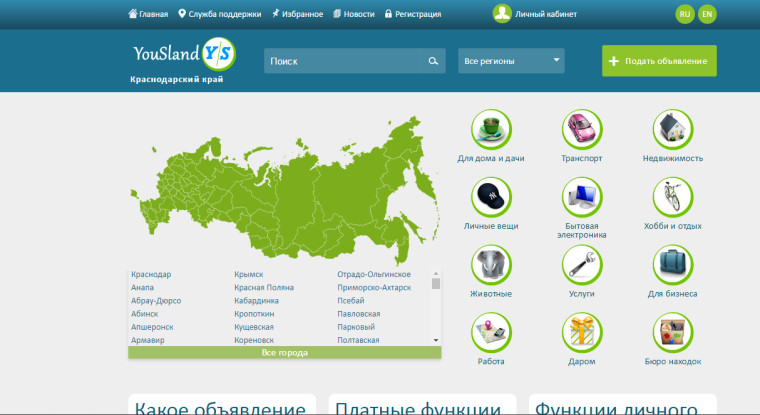
Task: Open the briefcase Для бизнеса icon
Action: click(673, 265)
